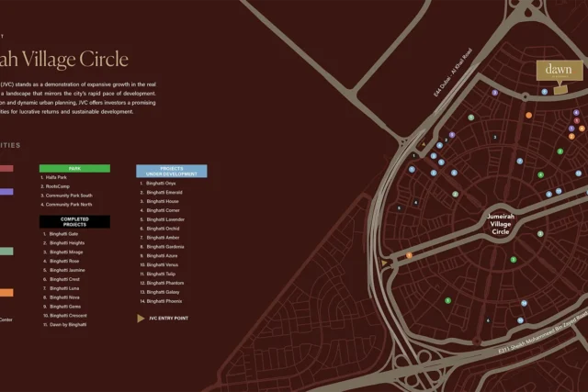
Task: Click the orange marker beside the west entry road
Action: tap(409, 255)
